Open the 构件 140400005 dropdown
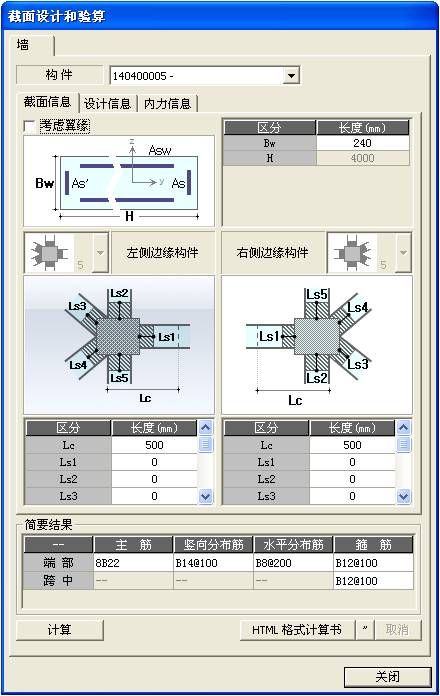The image size is (440, 696). [291, 75]
